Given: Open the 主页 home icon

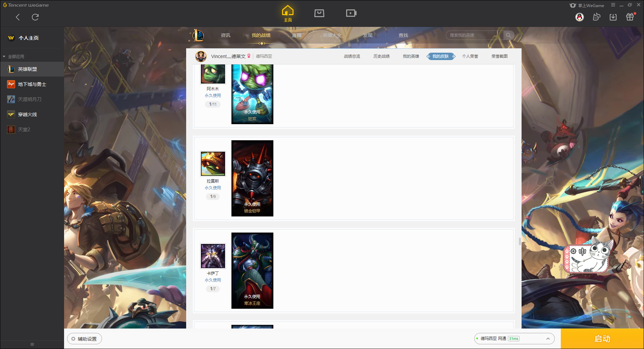Looking at the screenshot, I should pos(288,14).
